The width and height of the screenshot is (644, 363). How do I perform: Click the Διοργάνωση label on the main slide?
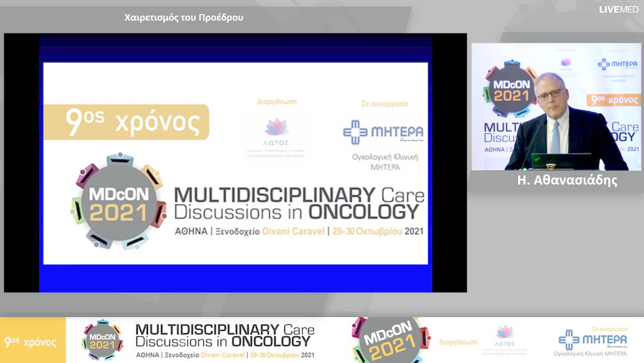coord(276,102)
